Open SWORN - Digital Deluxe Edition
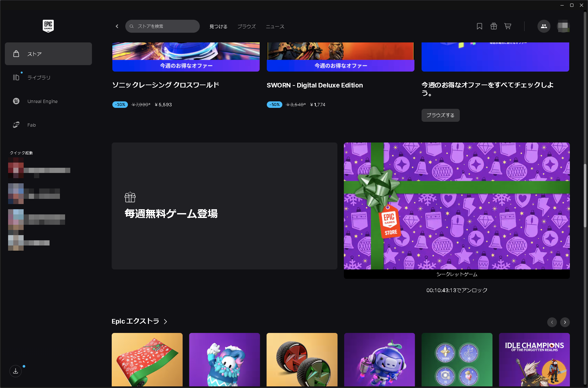588x388 pixels. click(314, 85)
